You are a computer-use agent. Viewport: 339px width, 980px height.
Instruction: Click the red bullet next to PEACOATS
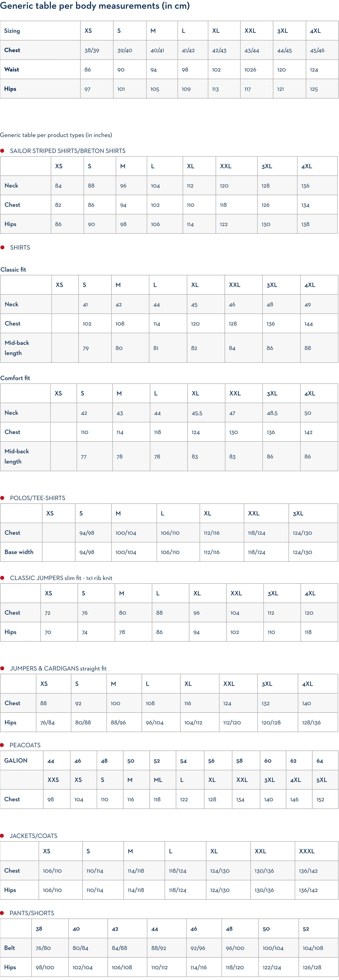coord(2,745)
